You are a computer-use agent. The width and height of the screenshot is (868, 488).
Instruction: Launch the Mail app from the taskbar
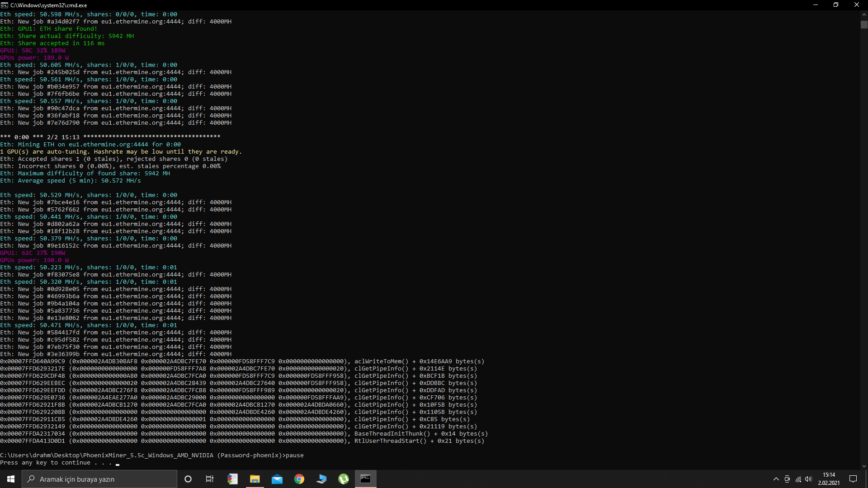pos(277,479)
